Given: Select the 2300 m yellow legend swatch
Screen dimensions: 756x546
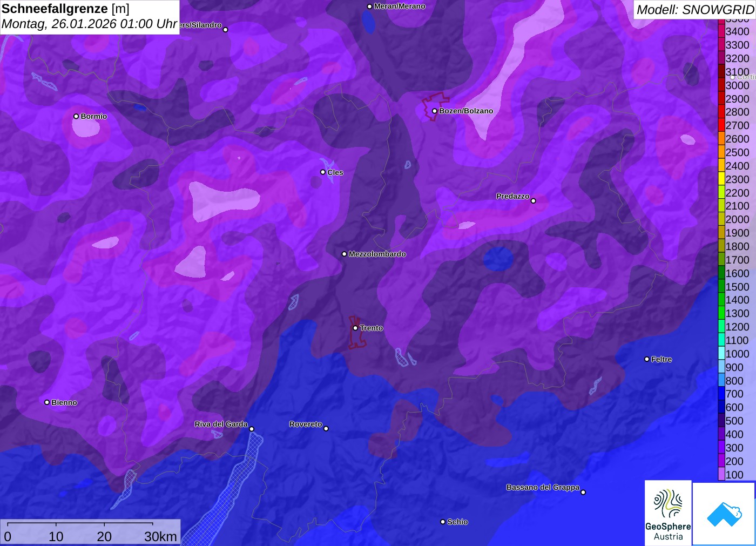Looking at the screenshot, I should pos(721,179).
